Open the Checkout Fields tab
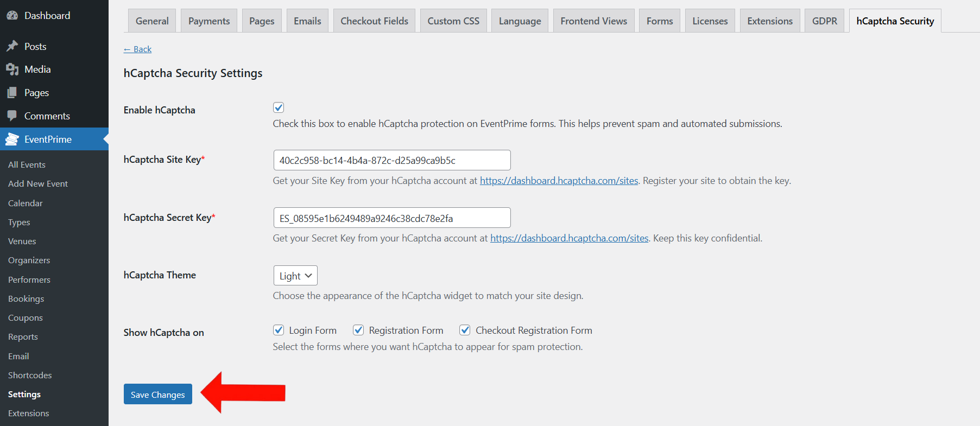Viewport: 980px width, 426px height. click(x=374, y=21)
